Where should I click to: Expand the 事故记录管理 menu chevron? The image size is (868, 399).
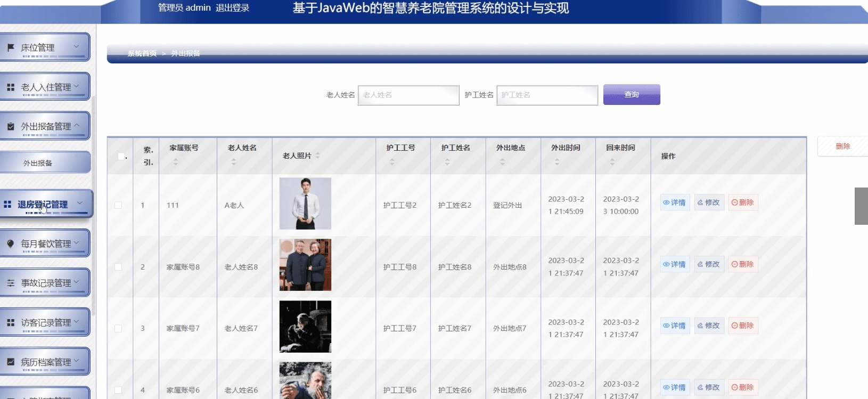(x=76, y=282)
